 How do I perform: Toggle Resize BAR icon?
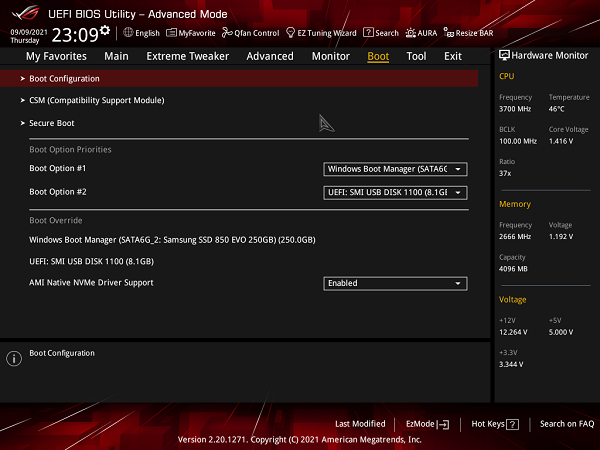pyautogui.click(x=448, y=33)
